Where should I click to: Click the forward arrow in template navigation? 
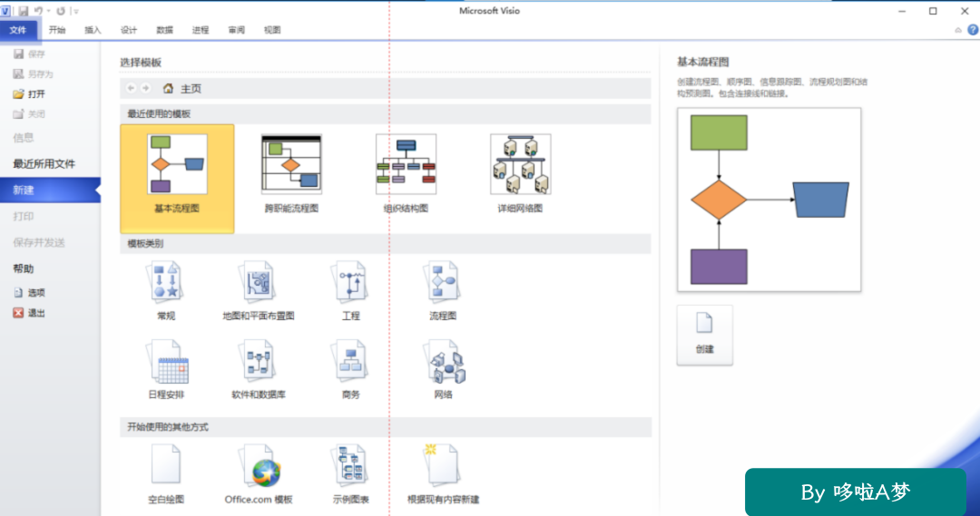[145, 89]
